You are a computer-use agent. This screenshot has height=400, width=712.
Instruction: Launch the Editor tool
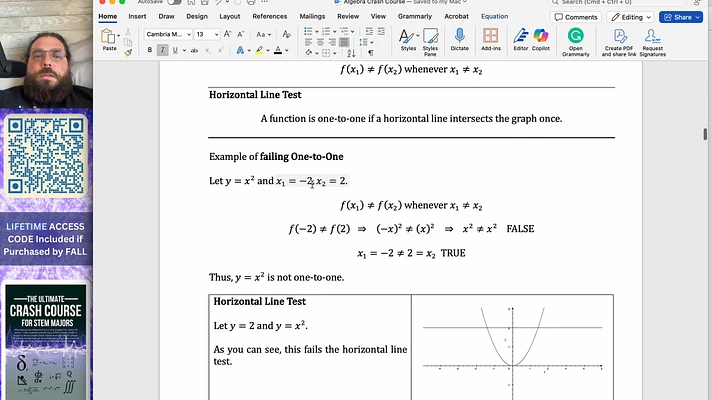point(520,39)
